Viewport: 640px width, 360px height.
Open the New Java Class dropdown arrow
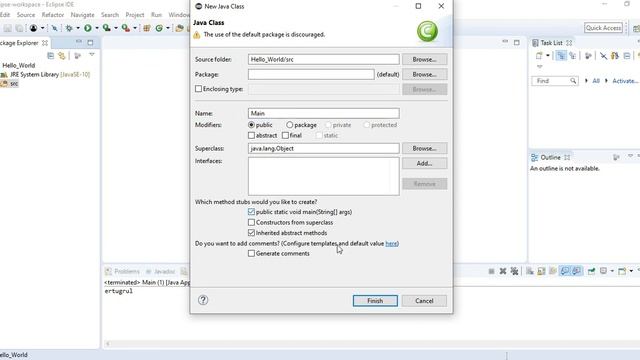tap(168, 28)
